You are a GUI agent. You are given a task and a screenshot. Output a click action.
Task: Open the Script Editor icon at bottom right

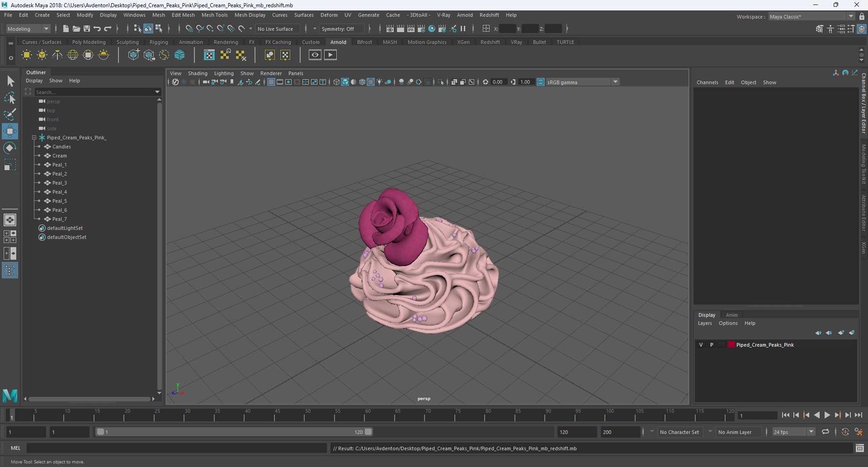coord(859,448)
